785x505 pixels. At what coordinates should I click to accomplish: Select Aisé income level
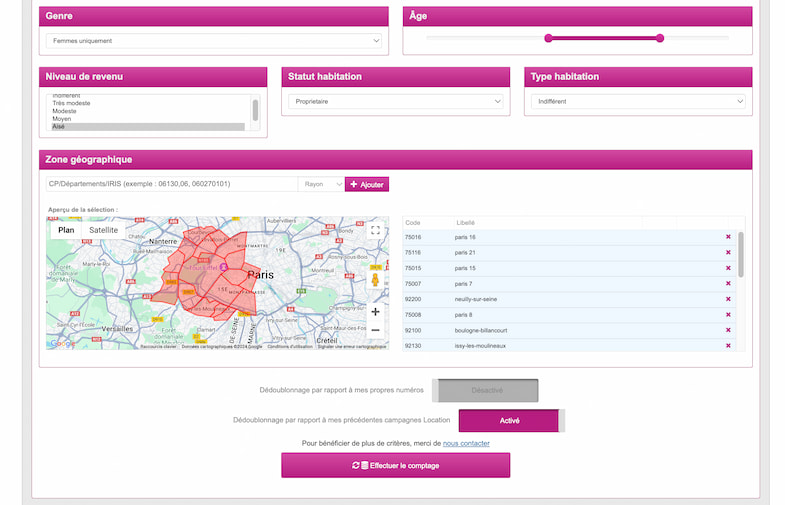[x=148, y=127]
